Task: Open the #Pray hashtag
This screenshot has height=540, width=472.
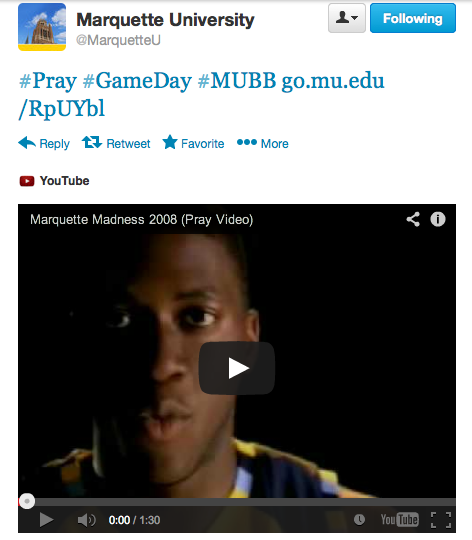Action: click(x=48, y=81)
